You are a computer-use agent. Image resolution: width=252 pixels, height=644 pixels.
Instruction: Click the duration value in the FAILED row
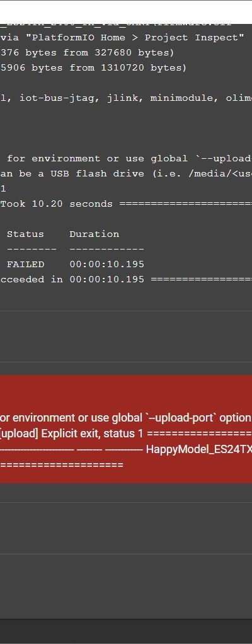[106, 264]
